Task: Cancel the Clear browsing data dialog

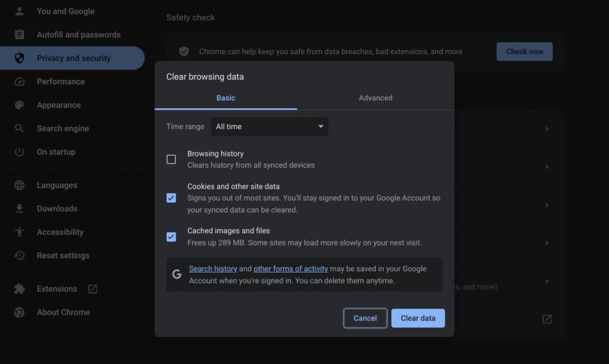Action: [x=365, y=318]
